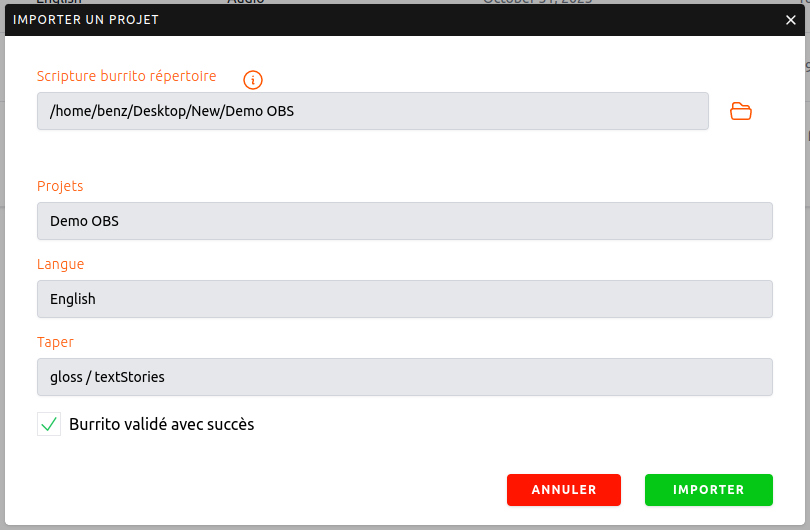Click the Scripture burrito répertoire label
Image resolution: width=810 pixels, height=530 pixels.
126,76
